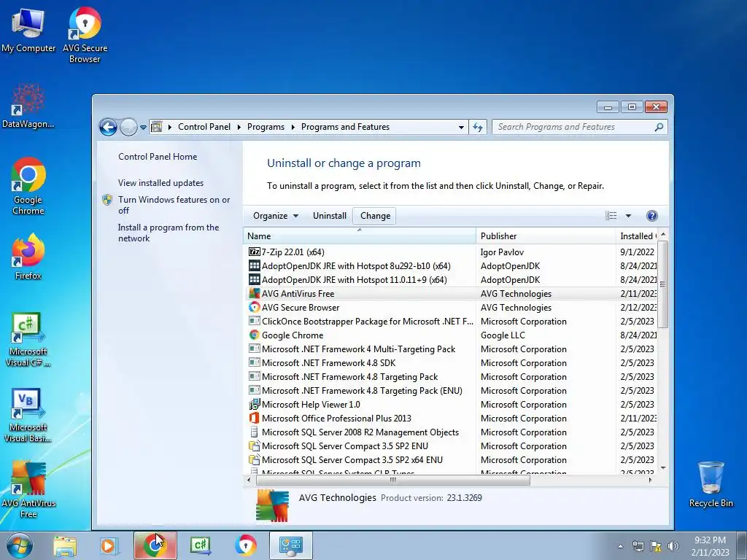Viewport: 747px width, 560px height.
Task: Open Microsoft Visual C# desktop shortcut
Action: pos(28,340)
